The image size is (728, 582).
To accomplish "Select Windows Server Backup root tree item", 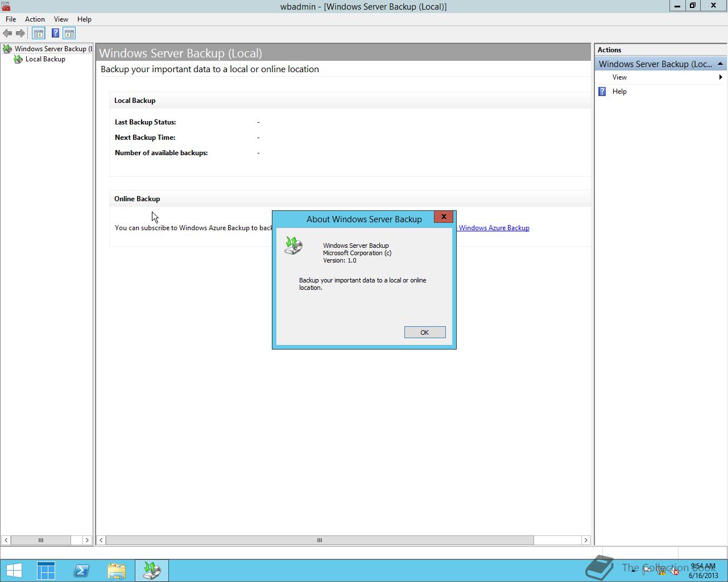I will coord(53,49).
